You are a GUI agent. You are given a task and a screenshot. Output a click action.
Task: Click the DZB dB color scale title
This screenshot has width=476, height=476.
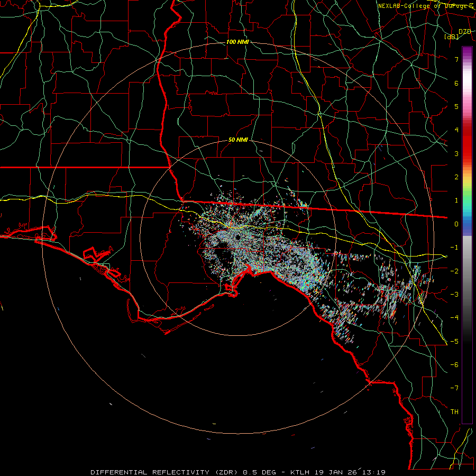coord(459,34)
